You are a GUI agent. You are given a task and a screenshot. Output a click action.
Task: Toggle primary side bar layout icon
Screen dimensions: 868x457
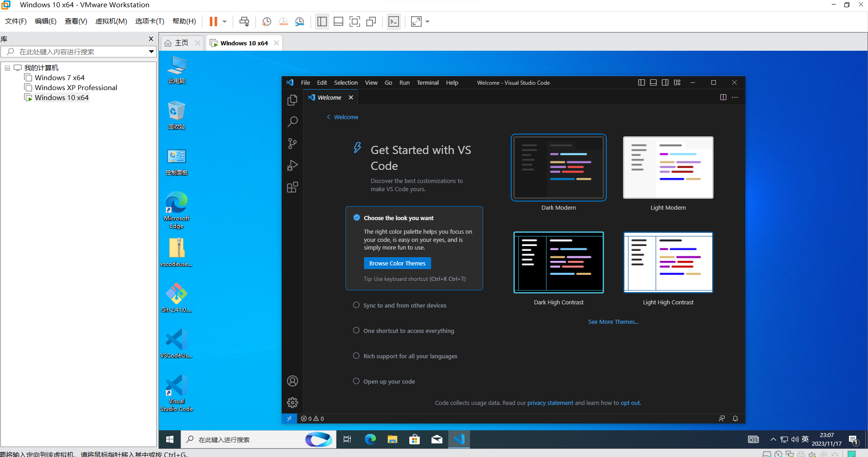(642, 82)
